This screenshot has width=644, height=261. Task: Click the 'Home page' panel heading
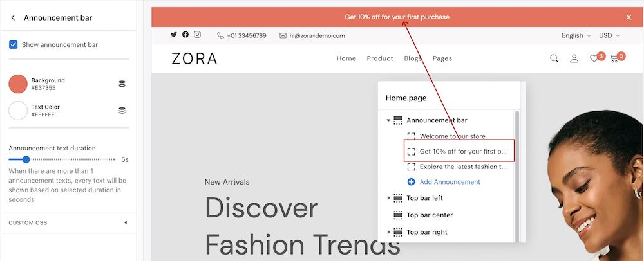pos(406,98)
